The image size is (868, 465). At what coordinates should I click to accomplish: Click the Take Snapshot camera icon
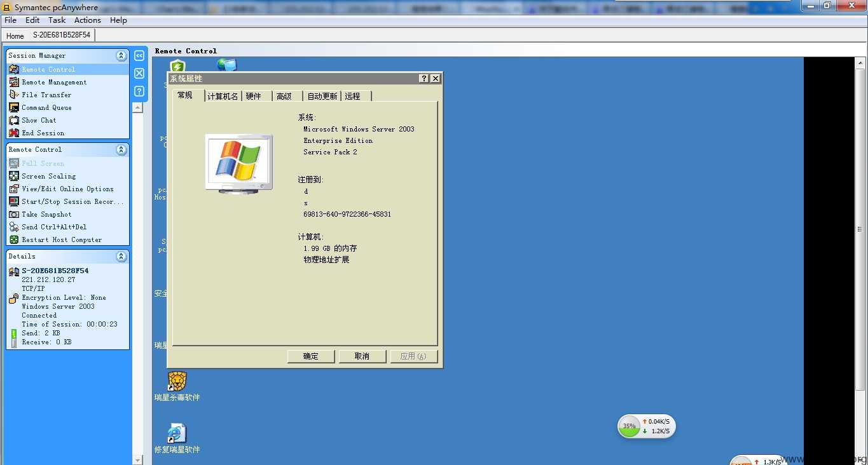click(x=14, y=214)
